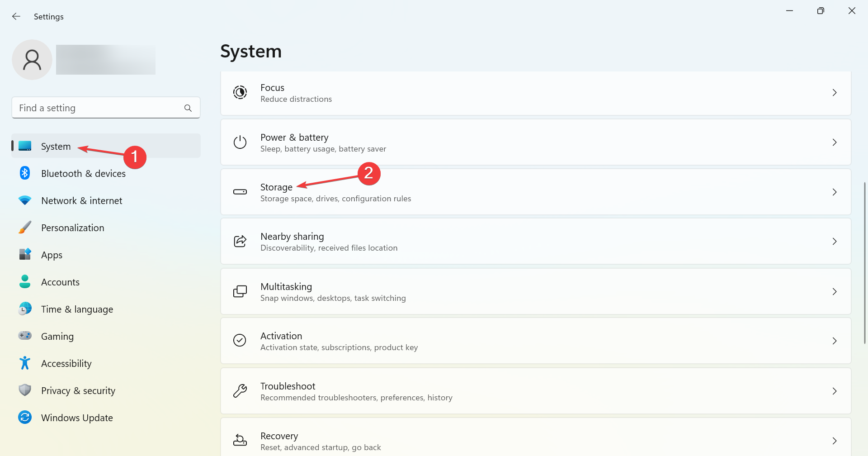Click the Find a setting search box

point(97,108)
